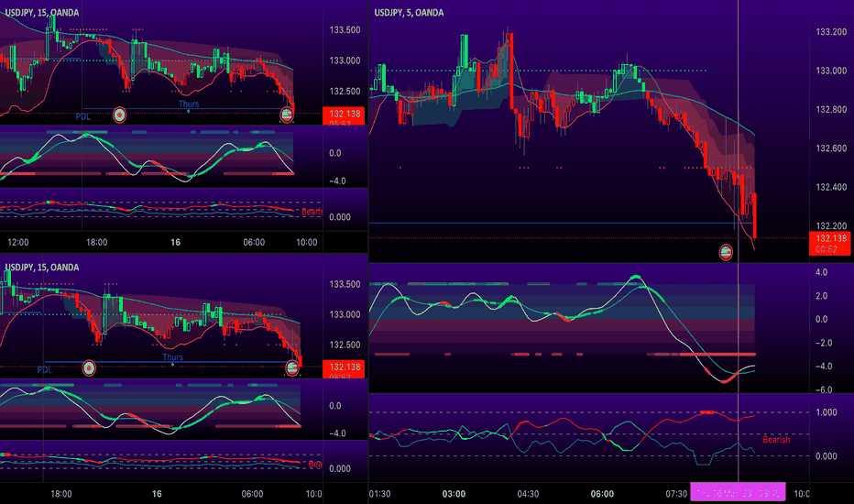Click the magenta crosshair date label on the time axis
Image resolution: width=854 pixels, height=504 pixels.
(738, 493)
